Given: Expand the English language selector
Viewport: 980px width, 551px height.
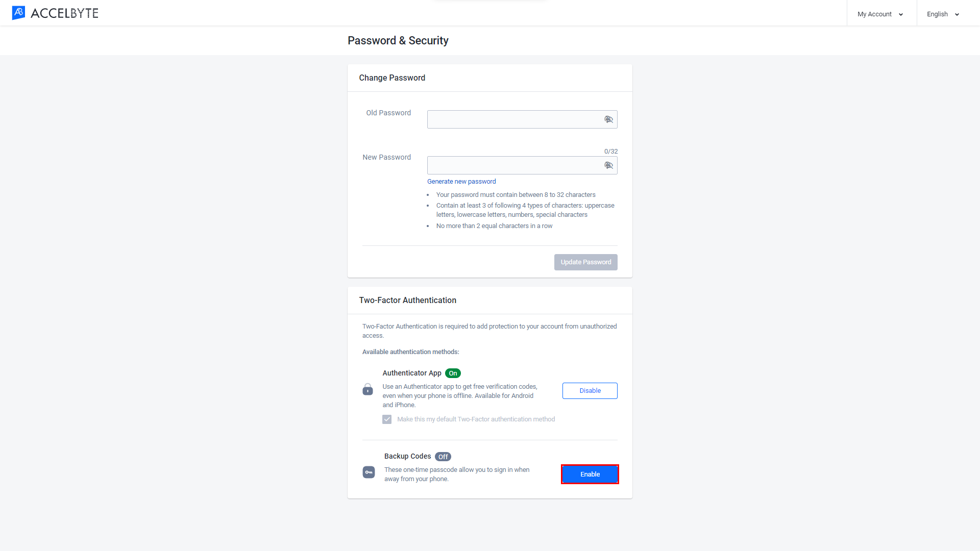Looking at the screenshot, I should point(943,13).
